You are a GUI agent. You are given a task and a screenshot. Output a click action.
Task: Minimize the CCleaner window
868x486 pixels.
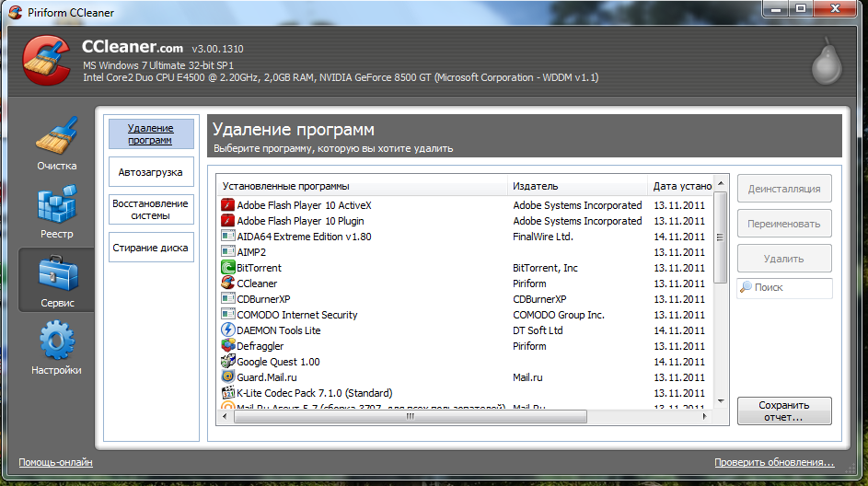coord(776,8)
